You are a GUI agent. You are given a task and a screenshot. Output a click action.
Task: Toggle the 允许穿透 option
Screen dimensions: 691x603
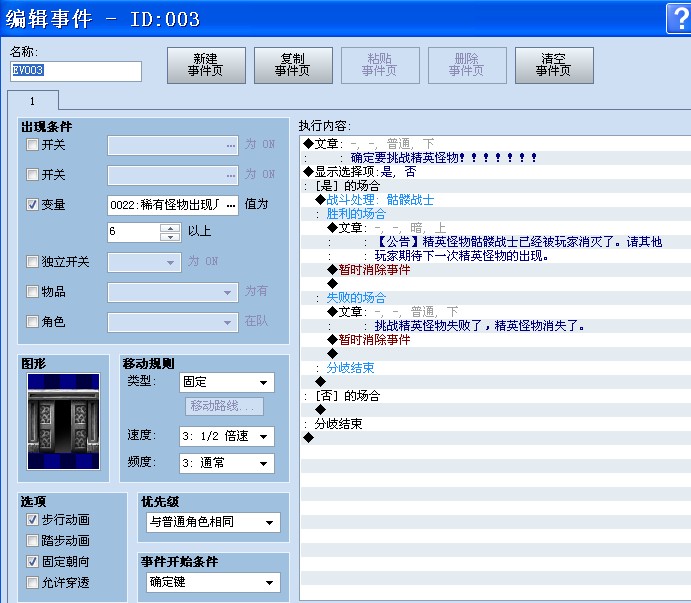(32, 583)
